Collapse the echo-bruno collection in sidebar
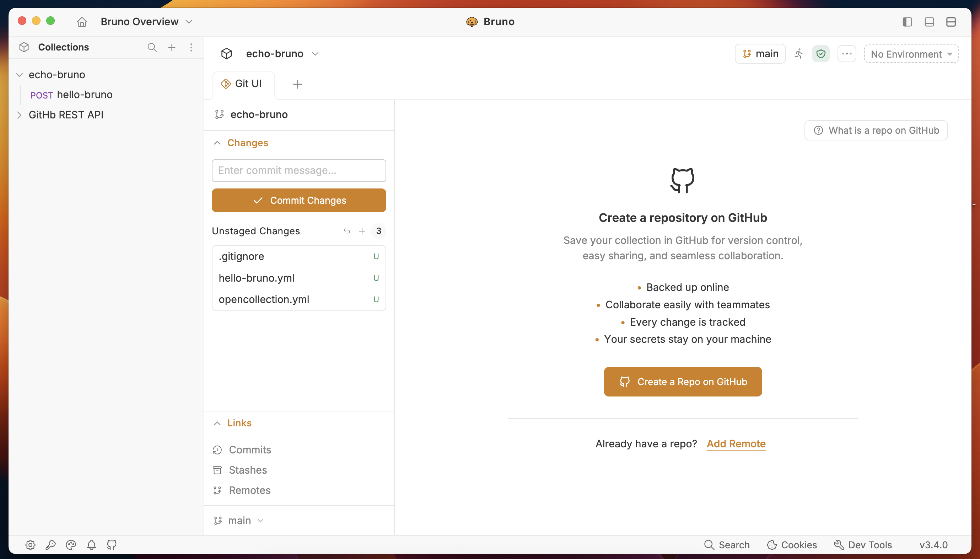The height and width of the screenshot is (559, 980). pos(19,75)
